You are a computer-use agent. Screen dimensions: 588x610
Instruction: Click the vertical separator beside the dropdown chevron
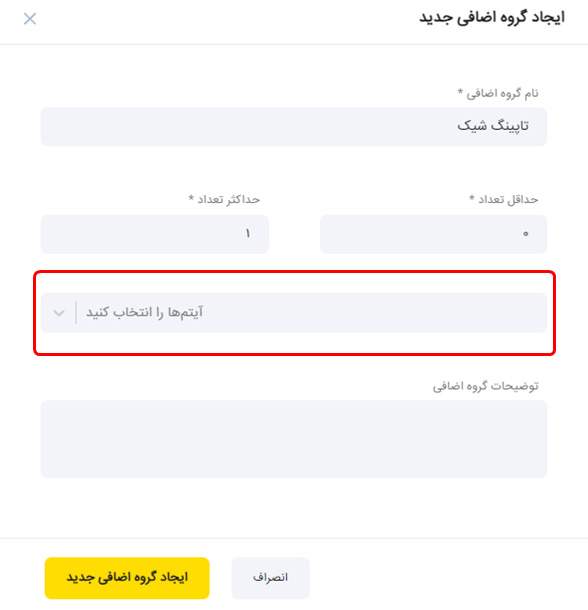(76, 313)
